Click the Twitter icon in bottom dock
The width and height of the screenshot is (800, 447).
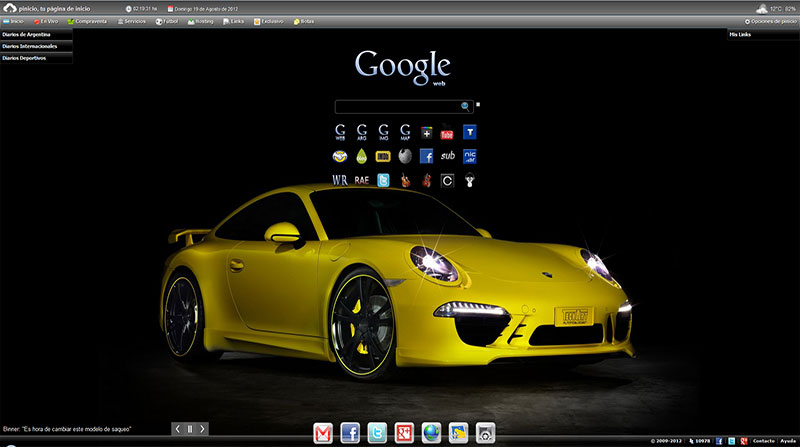377,432
